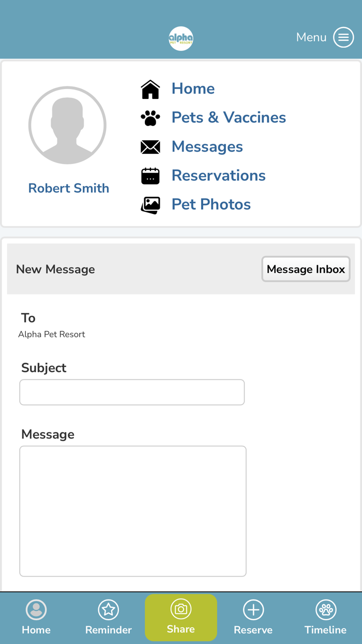Click inside the Subject input field
The height and width of the screenshot is (644, 362).
pyautogui.click(x=132, y=392)
